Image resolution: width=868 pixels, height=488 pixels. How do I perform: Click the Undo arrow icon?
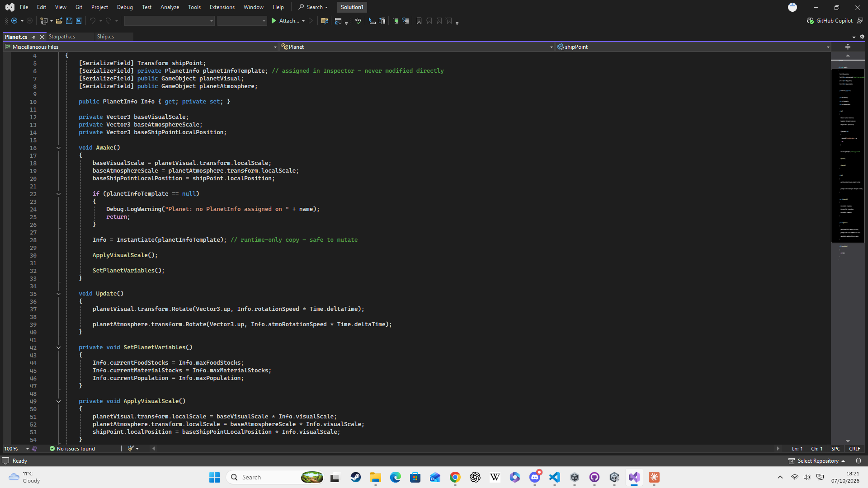[x=92, y=21]
